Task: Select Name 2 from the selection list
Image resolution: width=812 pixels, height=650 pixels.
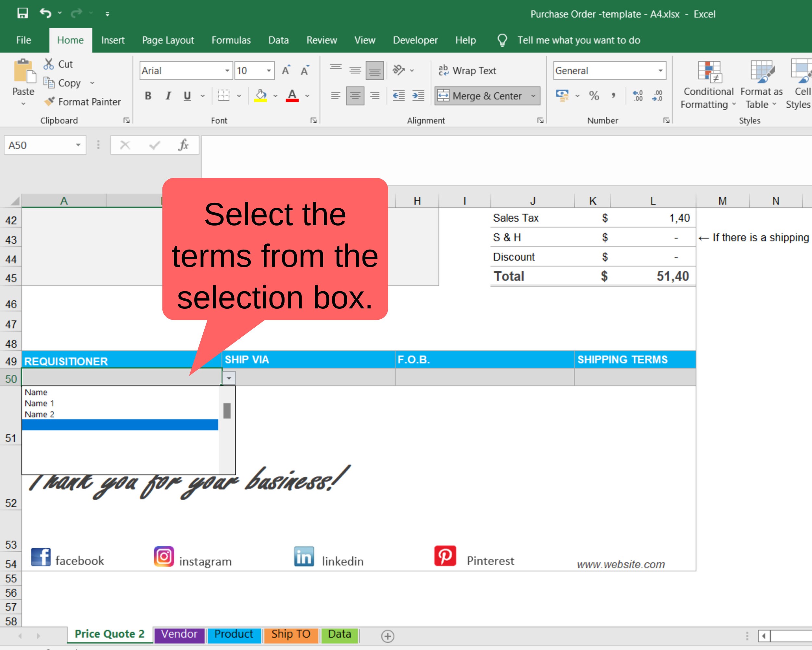Action: tap(40, 414)
